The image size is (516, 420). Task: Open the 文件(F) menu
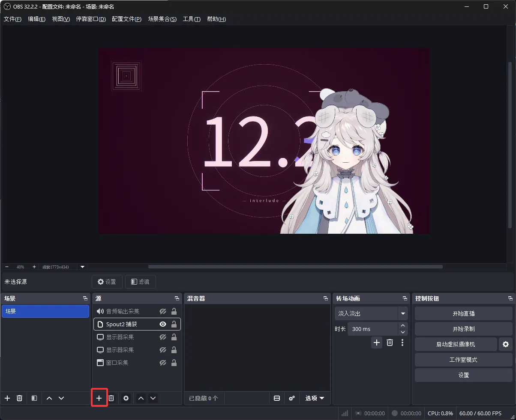12,19
